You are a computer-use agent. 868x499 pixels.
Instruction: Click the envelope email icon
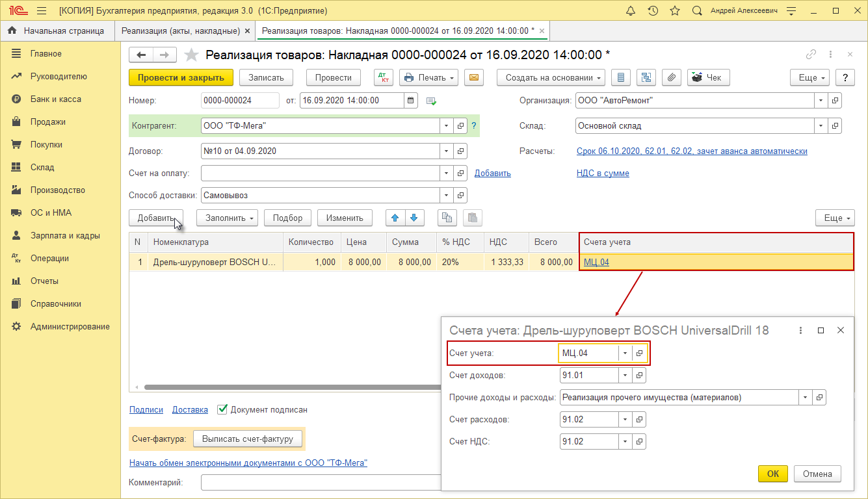(474, 77)
